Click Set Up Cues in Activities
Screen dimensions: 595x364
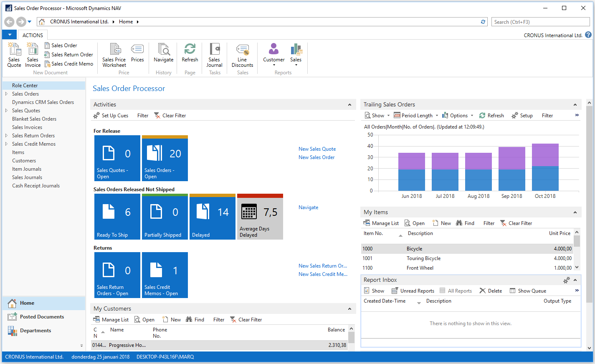(111, 116)
